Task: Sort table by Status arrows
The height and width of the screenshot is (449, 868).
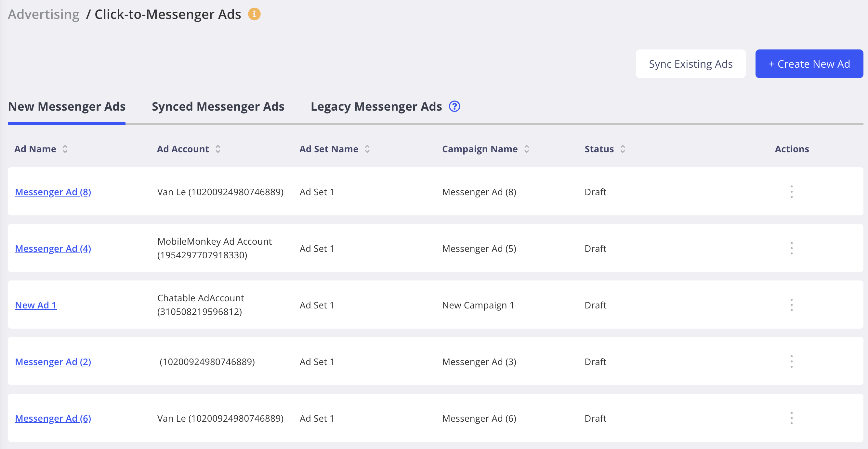Action: [x=622, y=149]
